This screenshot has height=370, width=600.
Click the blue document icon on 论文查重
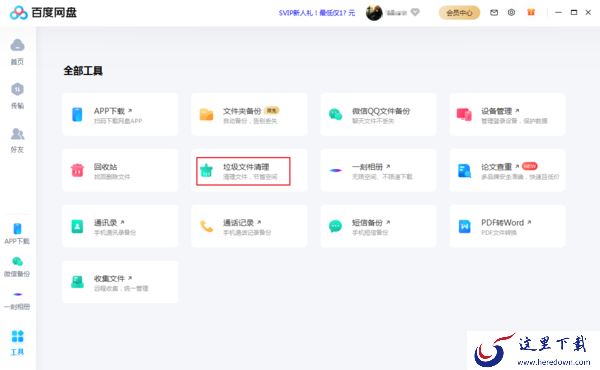[x=465, y=171]
